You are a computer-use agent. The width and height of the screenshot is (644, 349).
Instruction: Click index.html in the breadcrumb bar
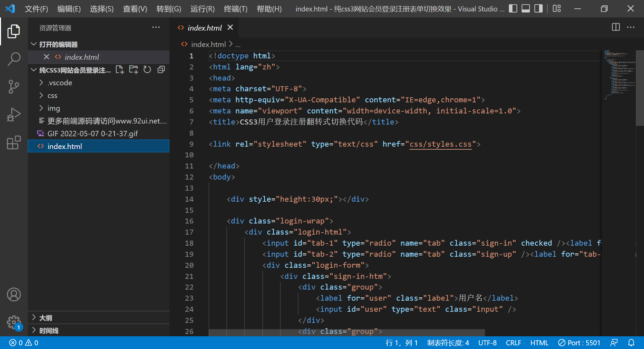click(208, 44)
